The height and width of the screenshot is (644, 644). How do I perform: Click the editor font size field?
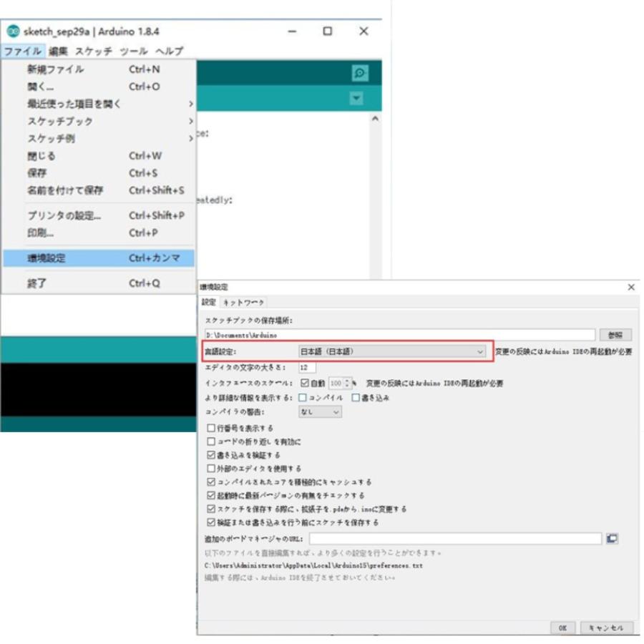click(307, 367)
